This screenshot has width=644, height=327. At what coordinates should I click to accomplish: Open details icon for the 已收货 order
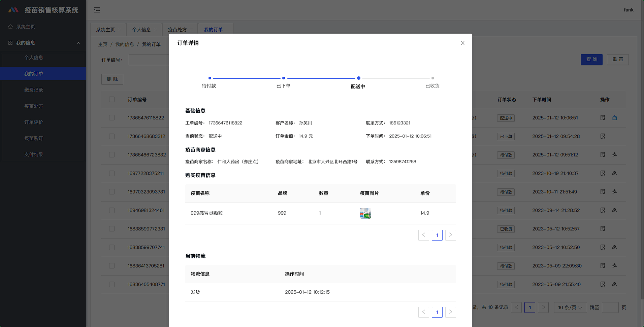(603, 229)
